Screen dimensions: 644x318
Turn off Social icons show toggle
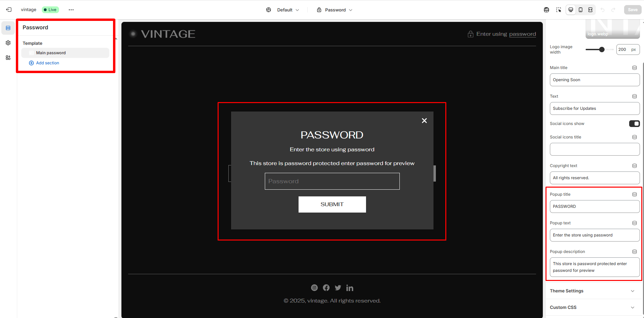tap(634, 124)
